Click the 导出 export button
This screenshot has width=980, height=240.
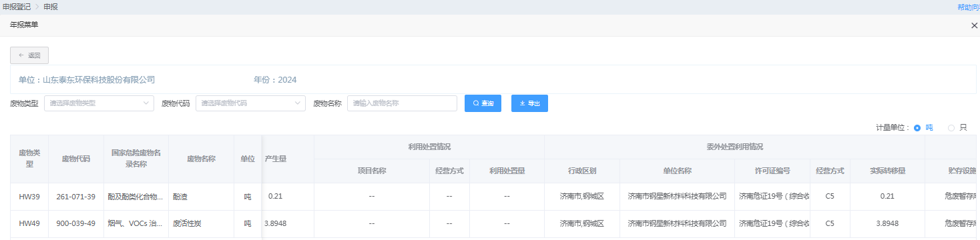tap(529, 103)
